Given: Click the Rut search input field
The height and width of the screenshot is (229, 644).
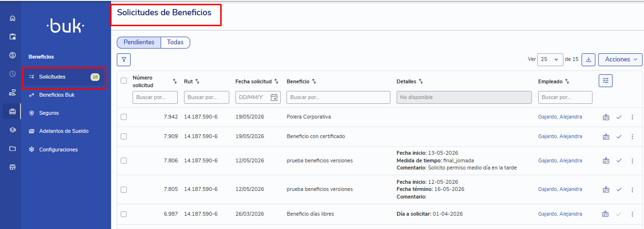Looking at the screenshot, I should tap(206, 97).
